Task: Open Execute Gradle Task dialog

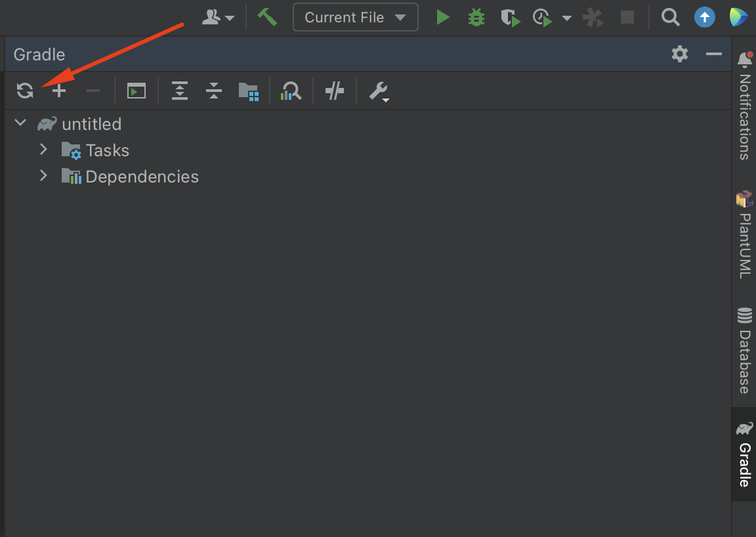Action: pyautogui.click(x=136, y=91)
